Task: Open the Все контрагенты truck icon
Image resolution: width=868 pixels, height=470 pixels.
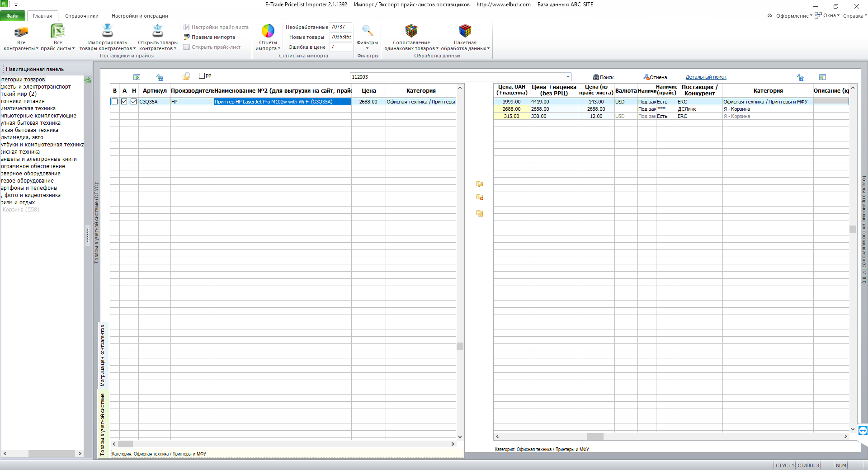Action: [x=21, y=32]
